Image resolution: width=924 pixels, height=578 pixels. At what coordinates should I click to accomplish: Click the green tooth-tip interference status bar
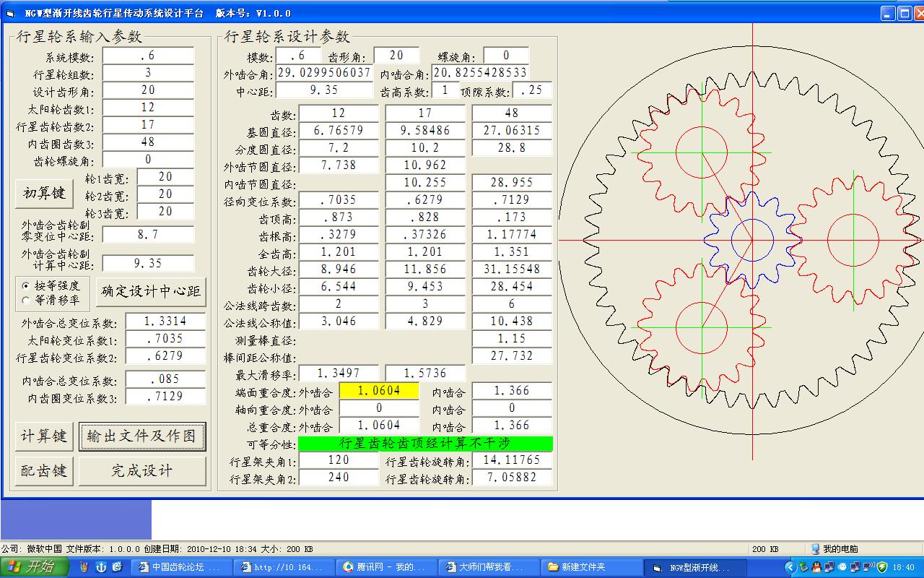click(425, 444)
